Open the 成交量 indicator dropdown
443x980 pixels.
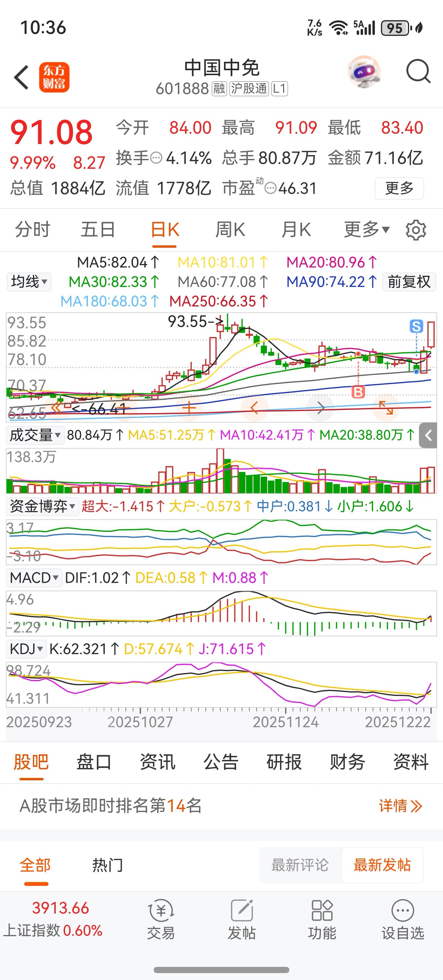[35, 435]
